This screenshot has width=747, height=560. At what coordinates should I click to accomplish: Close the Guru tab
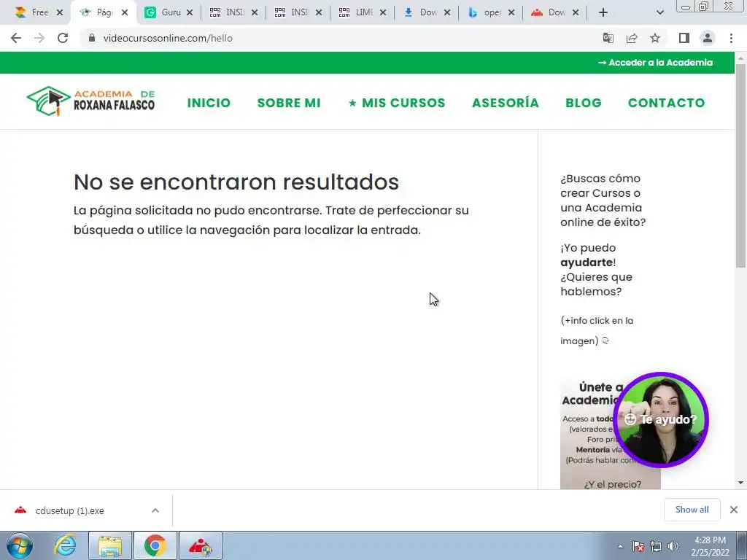point(190,12)
